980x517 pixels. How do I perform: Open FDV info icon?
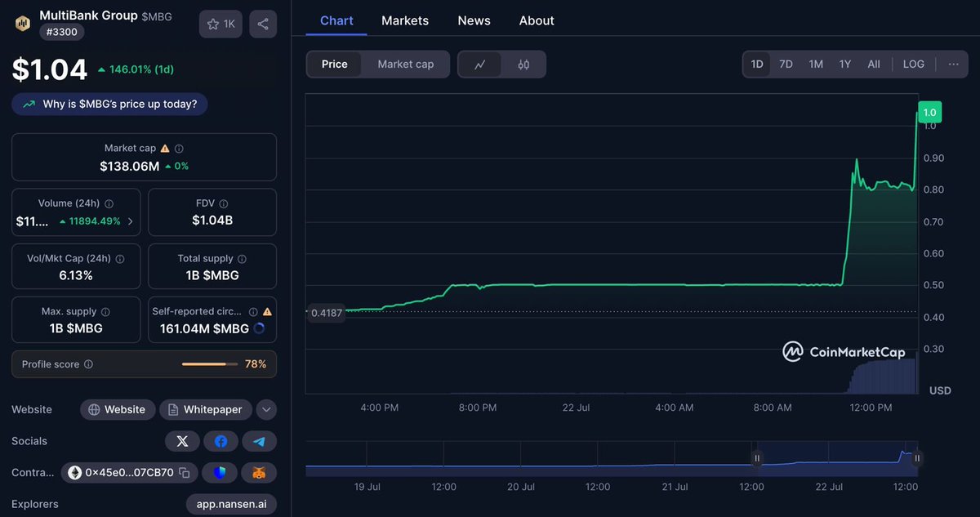[x=224, y=203]
